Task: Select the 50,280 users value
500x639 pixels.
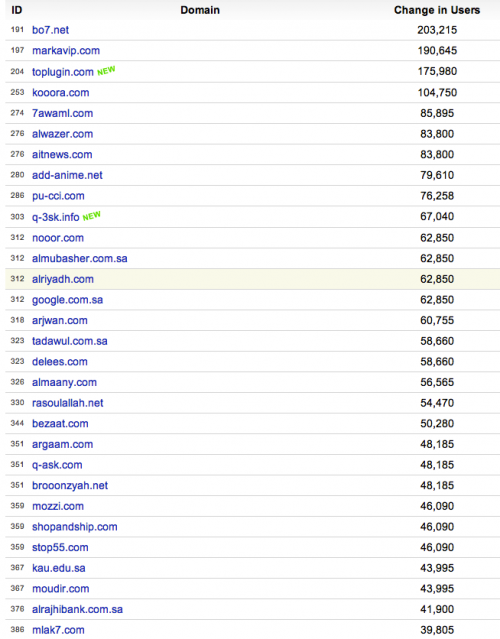Action: pyautogui.click(x=437, y=424)
